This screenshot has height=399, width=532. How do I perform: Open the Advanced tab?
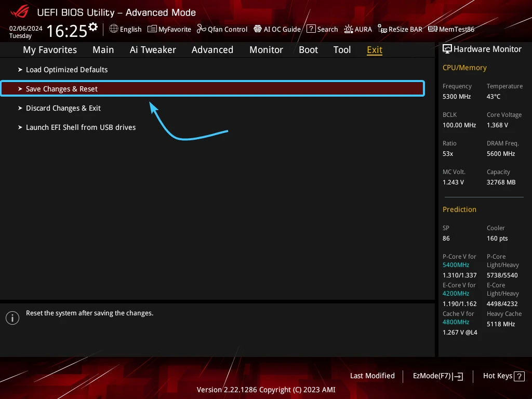(x=212, y=50)
